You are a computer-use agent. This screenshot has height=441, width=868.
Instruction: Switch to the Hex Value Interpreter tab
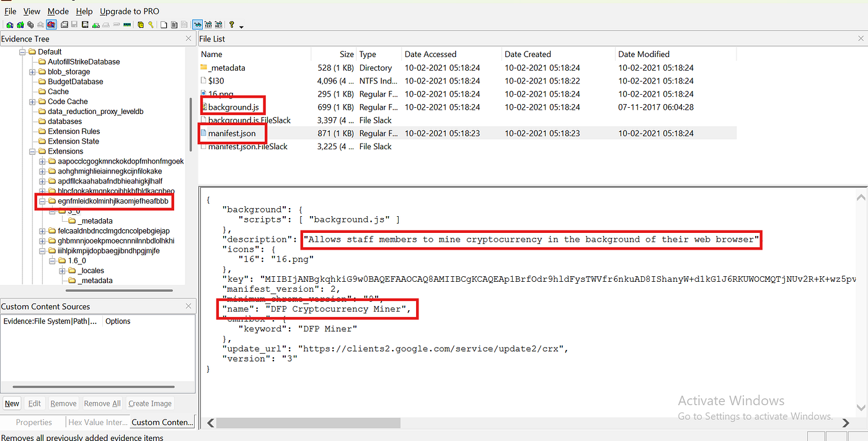click(x=97, y=422)
